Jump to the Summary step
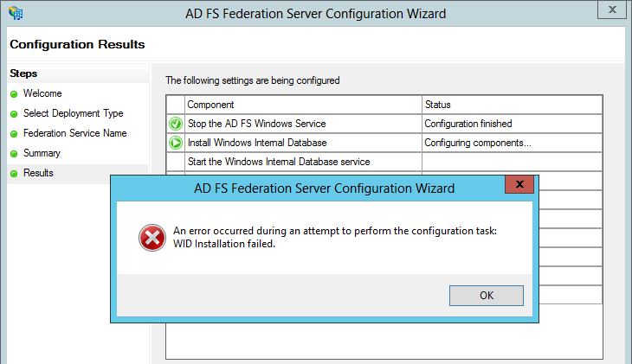Screen dimensions: 632x364 tap(42, 153)
